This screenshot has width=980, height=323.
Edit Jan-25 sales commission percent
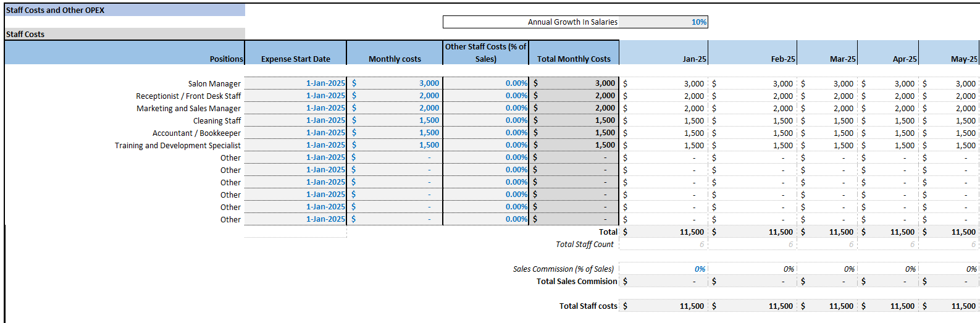tap(664, 269)
